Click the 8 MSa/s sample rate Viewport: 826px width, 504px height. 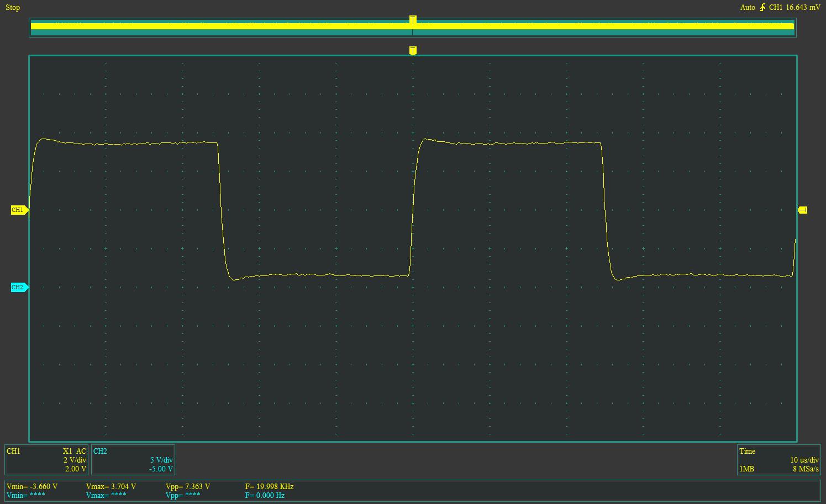806,469
